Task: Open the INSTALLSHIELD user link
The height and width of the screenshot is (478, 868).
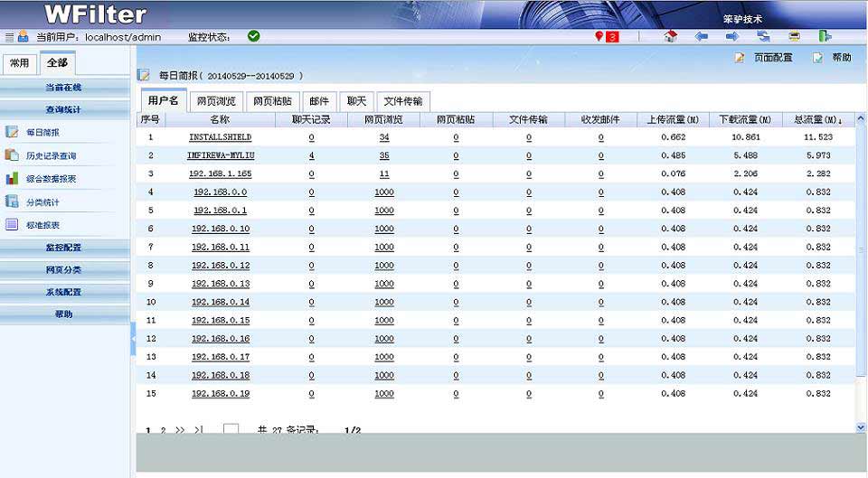Action: coord(220,137)
